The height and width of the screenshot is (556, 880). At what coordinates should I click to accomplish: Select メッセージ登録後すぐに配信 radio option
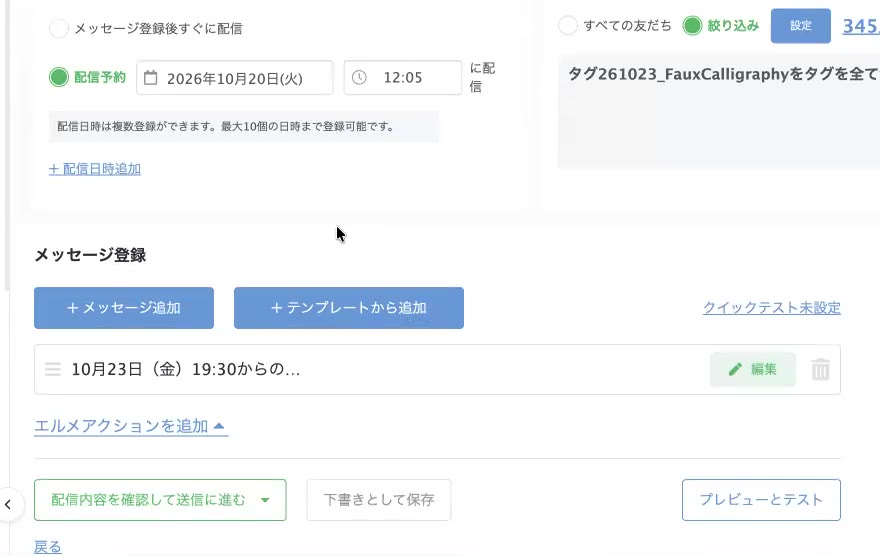coord(58,28)
